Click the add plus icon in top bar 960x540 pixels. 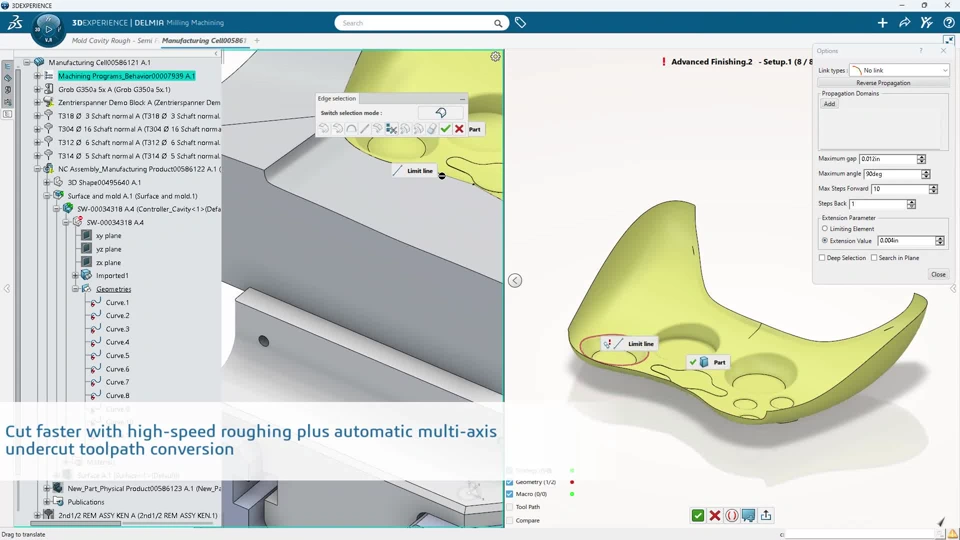pyautogui.click(x=882, y=23)
